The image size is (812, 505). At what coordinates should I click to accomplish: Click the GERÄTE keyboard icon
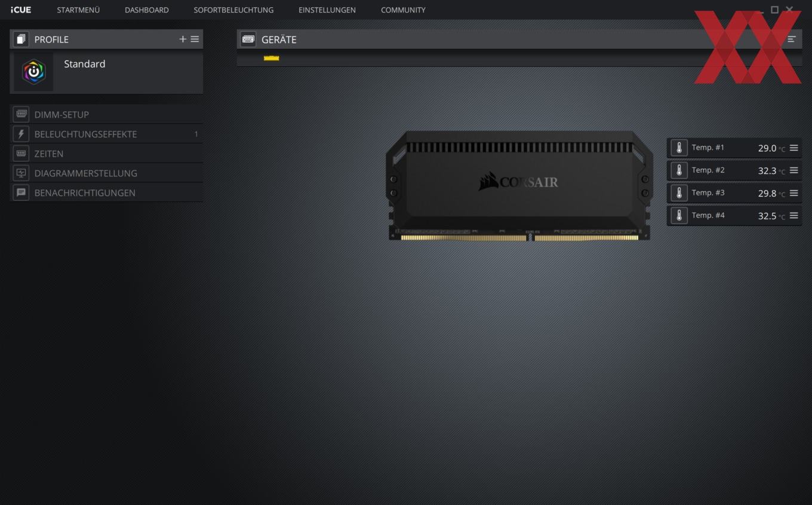coord(248,39)
